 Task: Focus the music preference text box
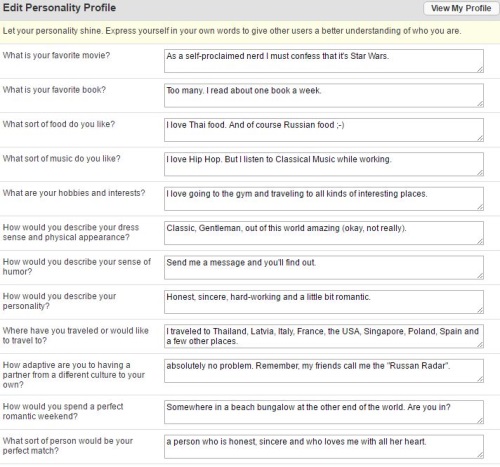[324, 164]
